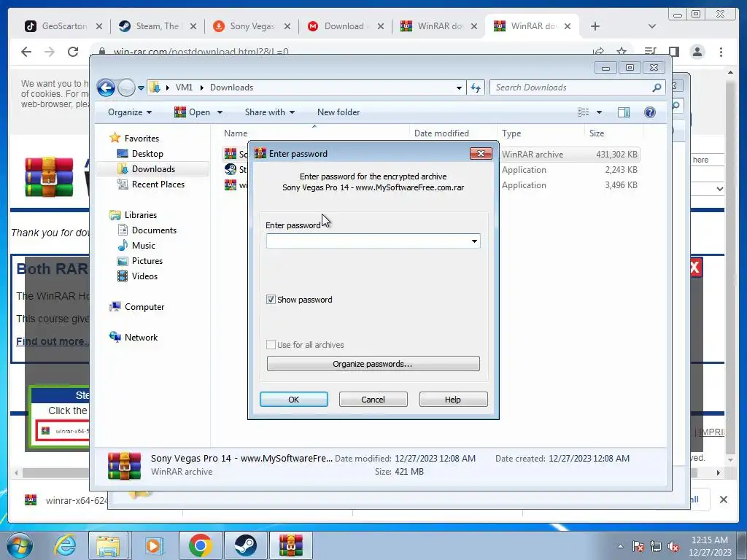Open the Share with menu
The width and height of the screenshot is (747, 560).
coord(270,112)
